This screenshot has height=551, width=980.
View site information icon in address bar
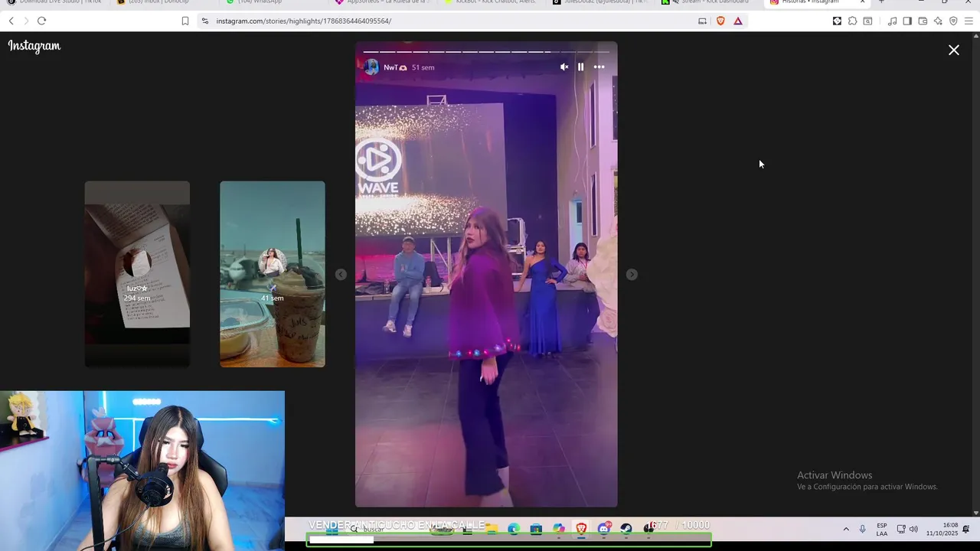point(204,21)
